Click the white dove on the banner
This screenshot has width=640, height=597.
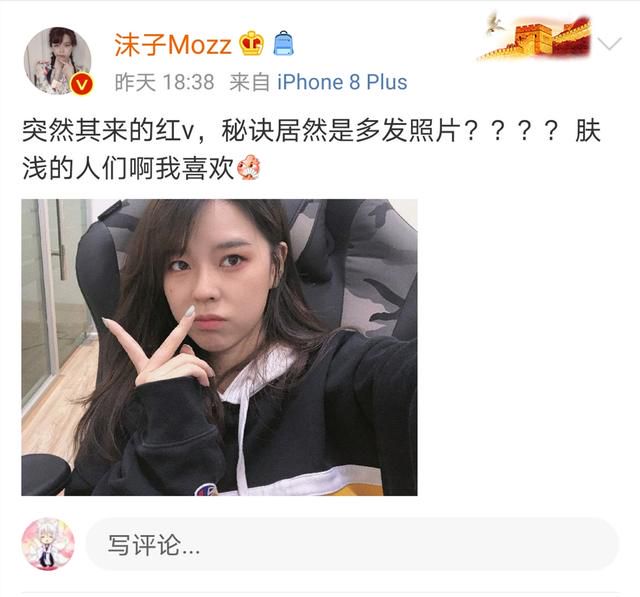[495, 24]
